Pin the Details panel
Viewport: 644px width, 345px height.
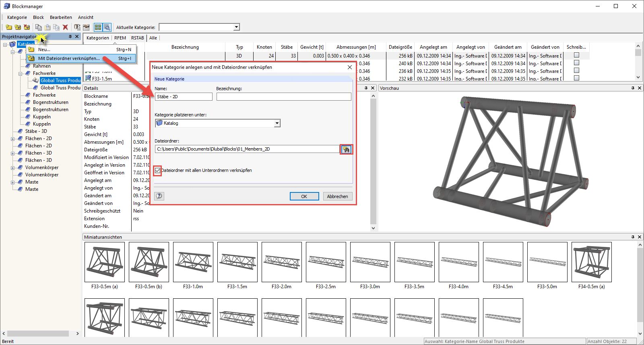tap(366, 88)
